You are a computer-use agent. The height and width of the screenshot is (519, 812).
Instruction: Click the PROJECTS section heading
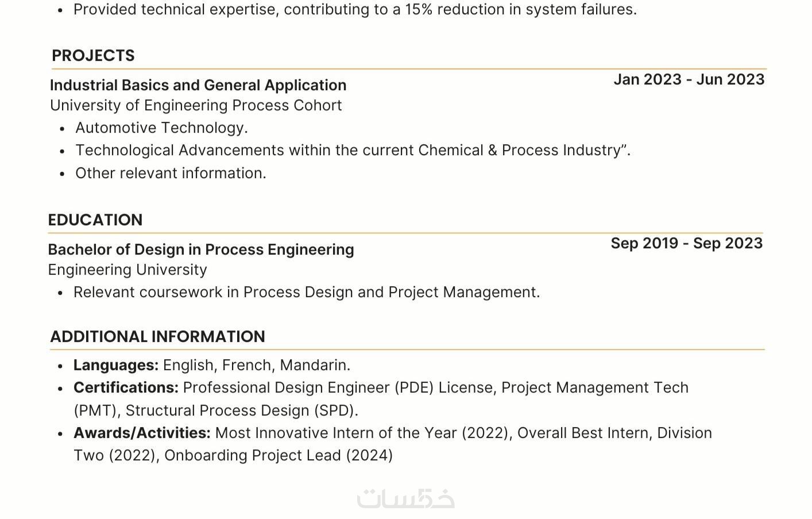pyautogui.click(x=93, y=56)
